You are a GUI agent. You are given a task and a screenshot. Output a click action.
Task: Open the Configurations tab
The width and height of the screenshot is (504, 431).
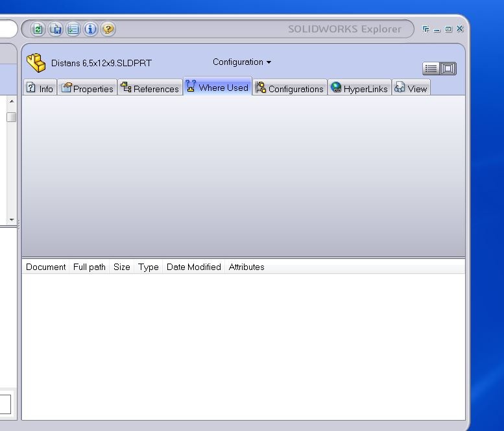[289, 88]
